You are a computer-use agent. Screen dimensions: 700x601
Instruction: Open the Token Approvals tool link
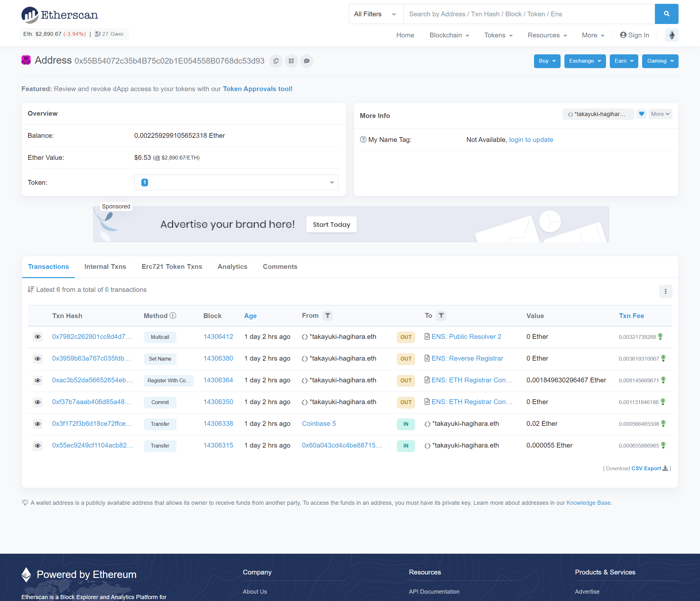point(257,89)
